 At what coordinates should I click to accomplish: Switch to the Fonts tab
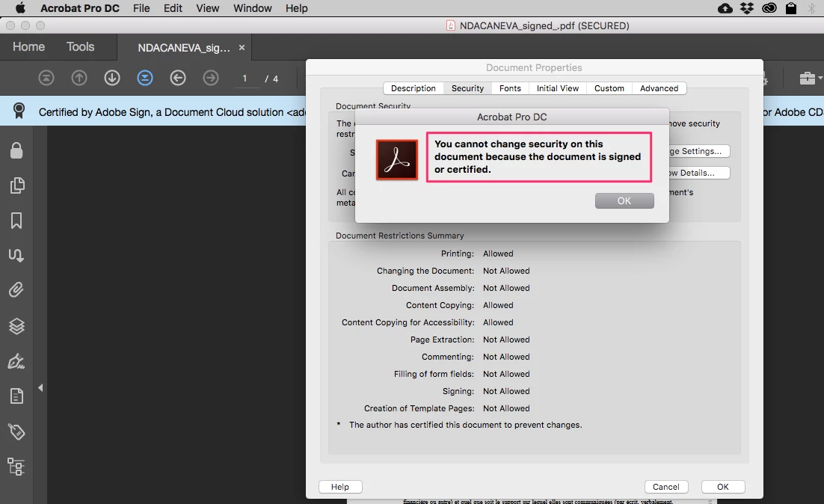pos(510,88)
